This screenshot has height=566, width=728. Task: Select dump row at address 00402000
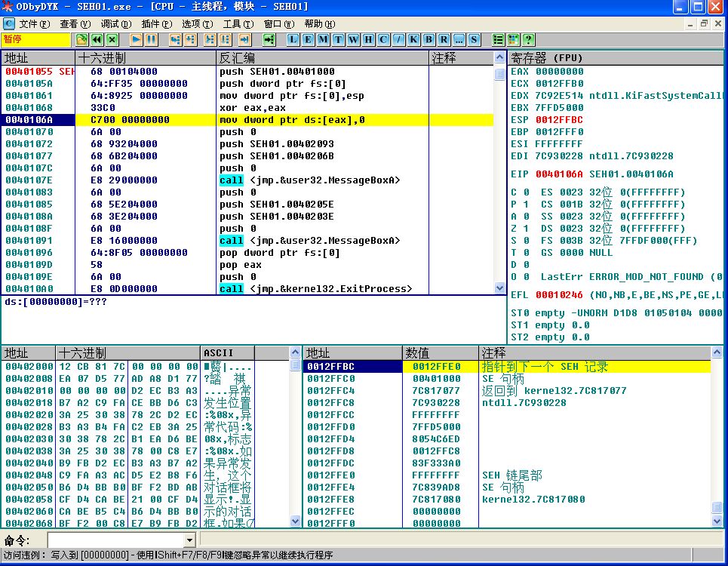pyautogui.click(x=145, y=366)
